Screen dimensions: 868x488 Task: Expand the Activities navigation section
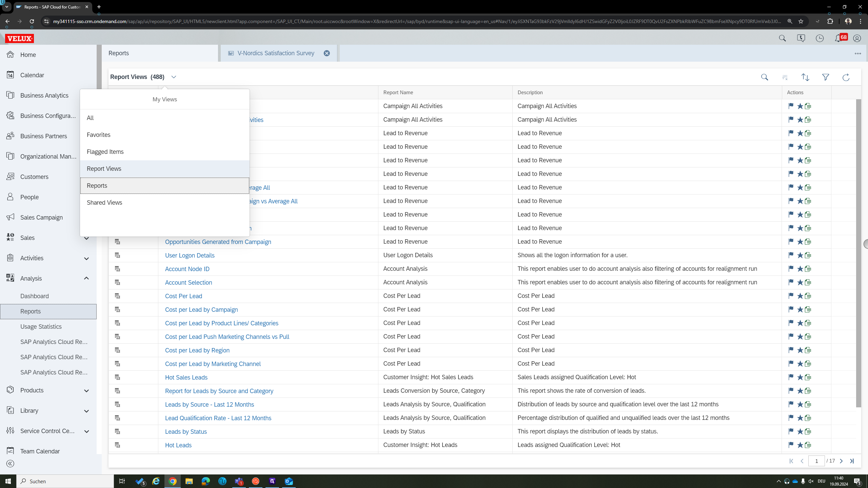coord(86,259)
